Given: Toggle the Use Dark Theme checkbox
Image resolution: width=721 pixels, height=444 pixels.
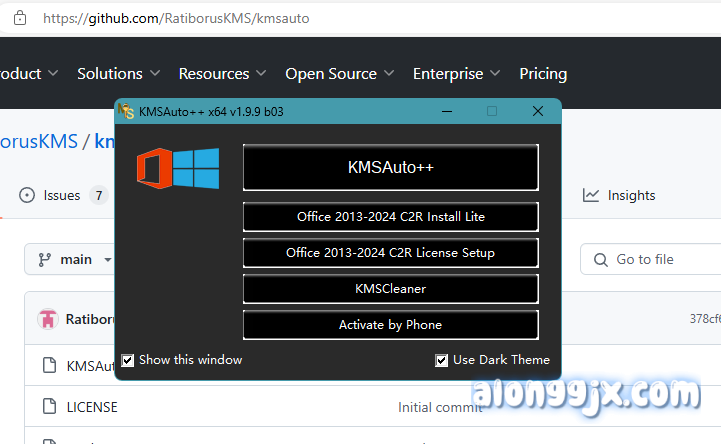Looking at the screenshot, I should [442, 360].
